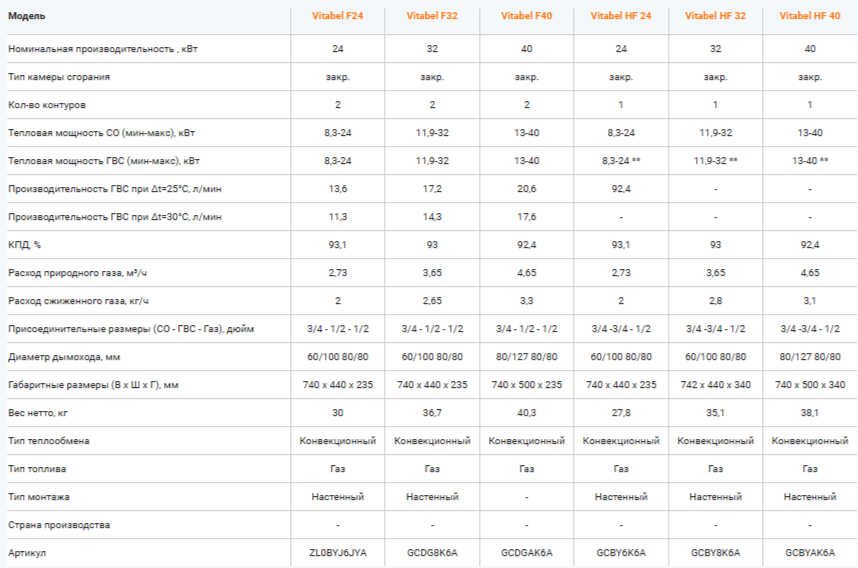Click the Vitabel F40 column header
Screen dimensions: 858x568
(x=526, y=16)
